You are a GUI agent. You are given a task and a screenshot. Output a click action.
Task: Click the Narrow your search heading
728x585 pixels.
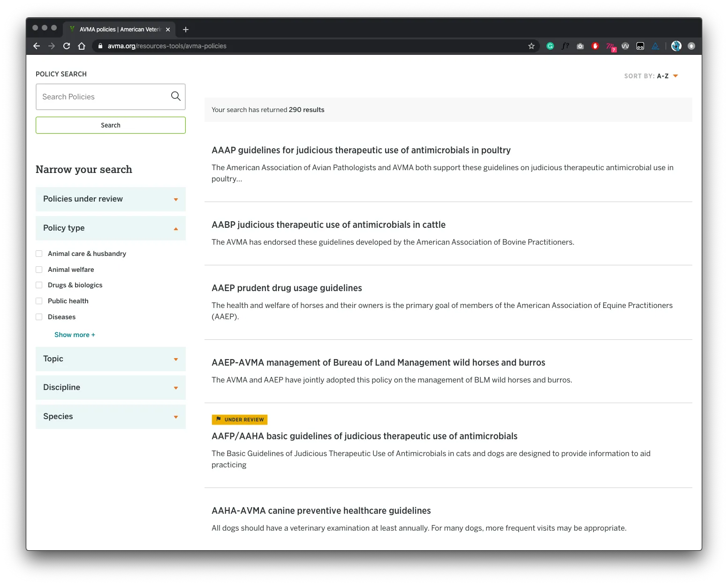click(84, 169)
